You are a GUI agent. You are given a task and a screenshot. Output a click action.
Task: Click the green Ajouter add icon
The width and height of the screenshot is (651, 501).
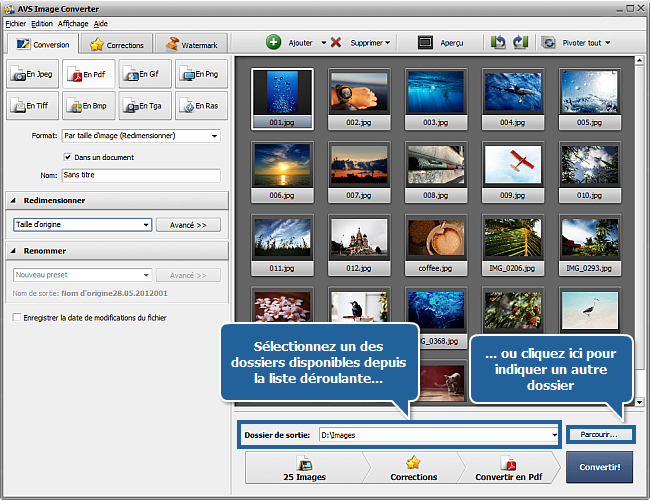(273, 43)
